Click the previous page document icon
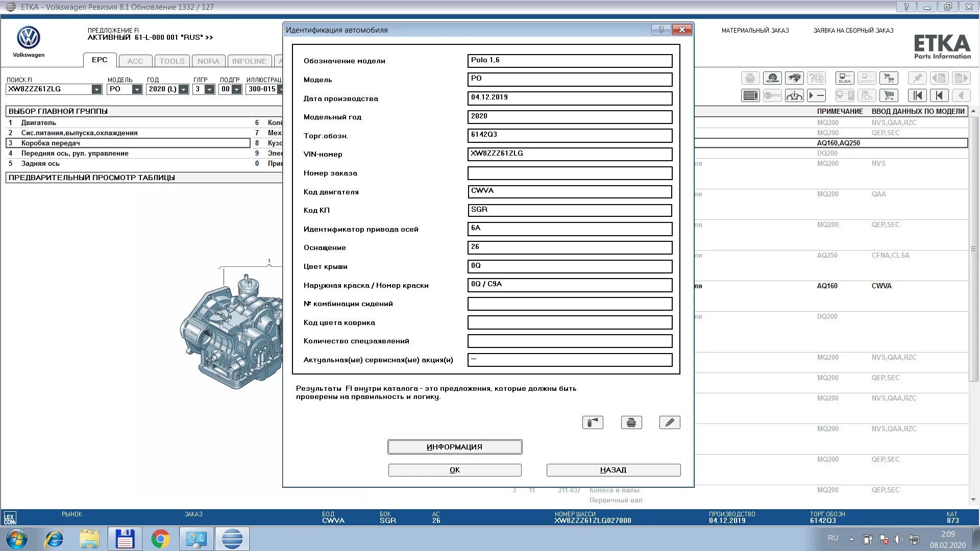 939,78
